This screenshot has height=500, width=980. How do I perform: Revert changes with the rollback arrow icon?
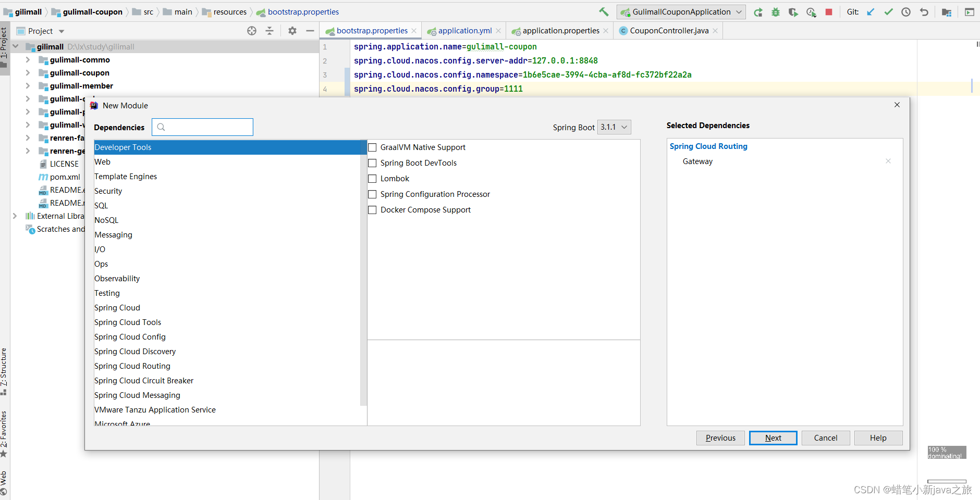pos(924,12)
